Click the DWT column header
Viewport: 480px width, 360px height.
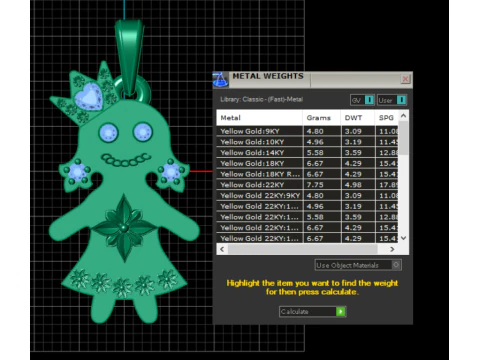tap(358, 118)
